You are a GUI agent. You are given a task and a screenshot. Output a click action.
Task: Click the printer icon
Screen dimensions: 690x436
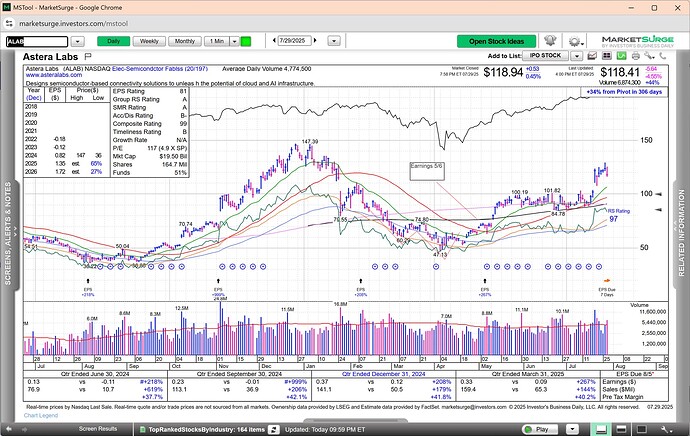(635, 56)
